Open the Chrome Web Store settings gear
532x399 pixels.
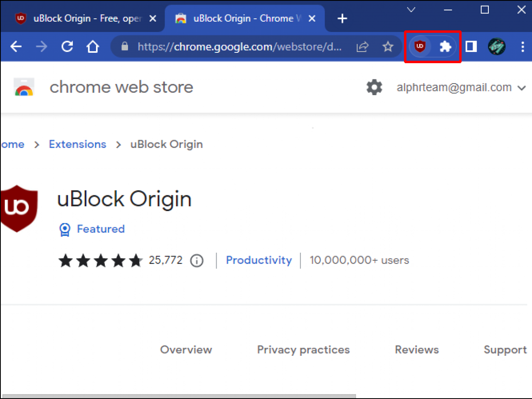point(374,87)
